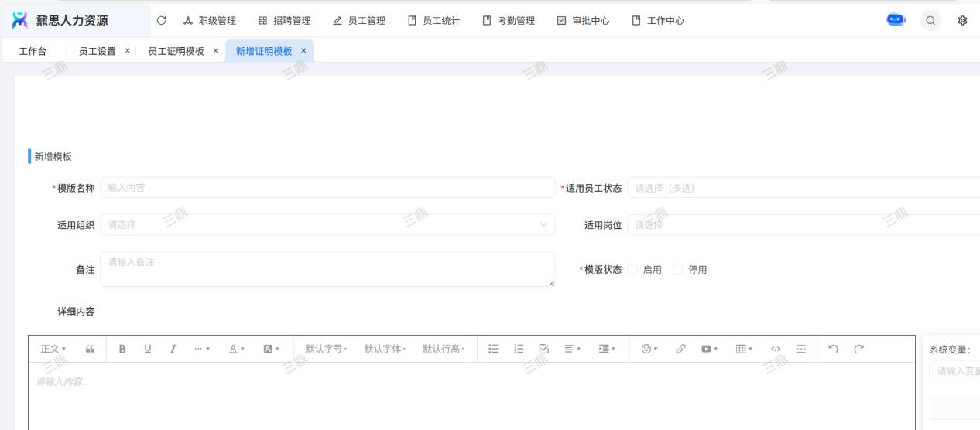Insert a blockquote using quote icon
Viewport: 980px width, 430px height.
pos(90,349)
